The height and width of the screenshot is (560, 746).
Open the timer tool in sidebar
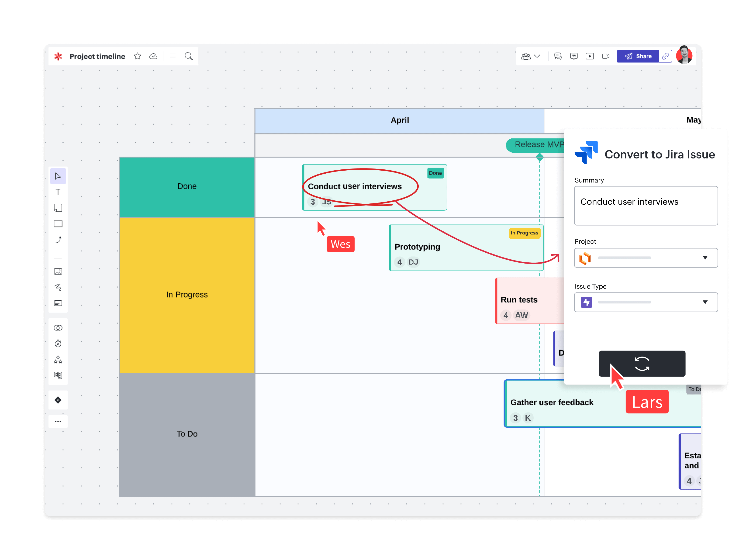(x=58, y=344)
